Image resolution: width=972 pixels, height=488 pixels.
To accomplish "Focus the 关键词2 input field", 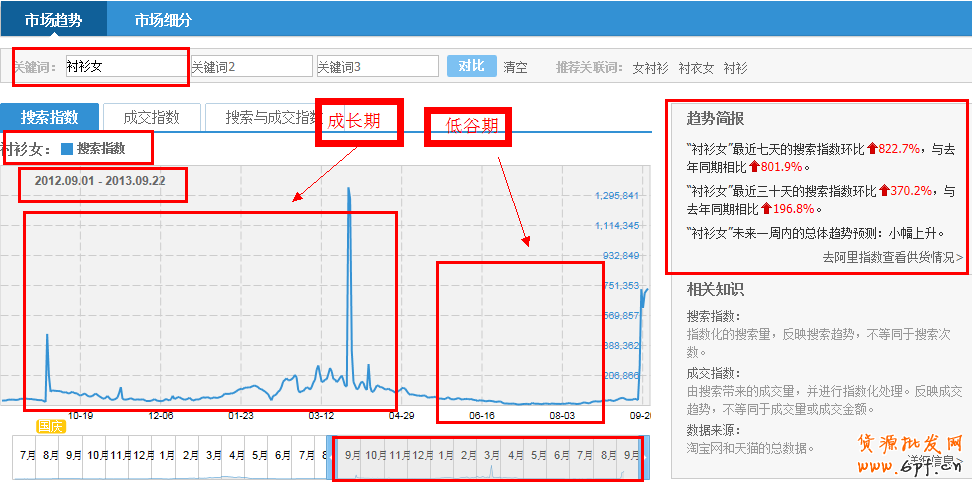I will (x=250, y=67).
